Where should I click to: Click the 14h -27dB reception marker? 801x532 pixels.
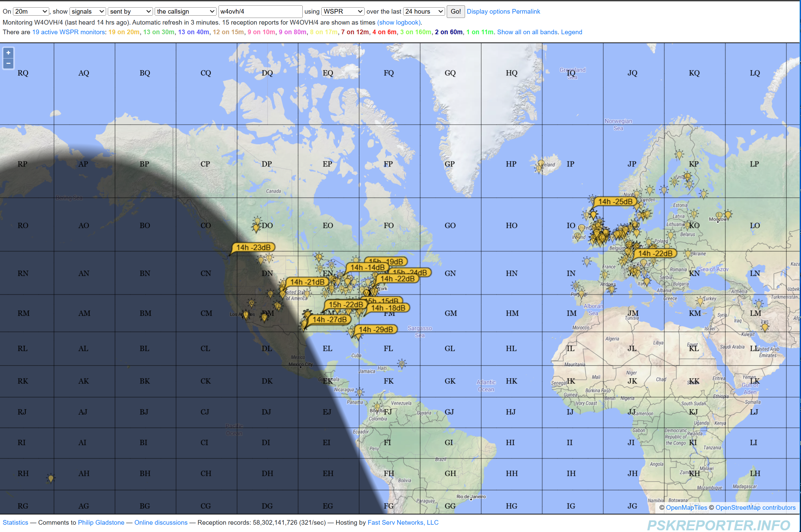coord(329,320)
